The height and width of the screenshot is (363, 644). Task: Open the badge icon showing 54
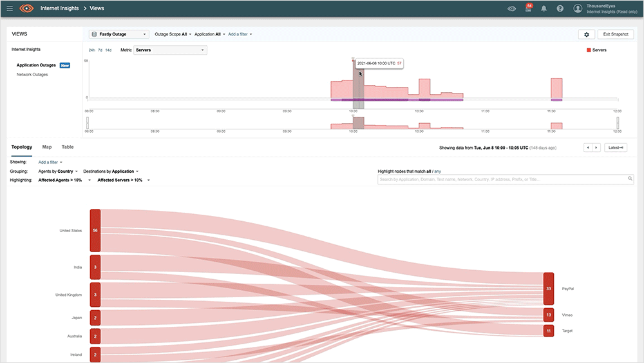point(529,8)
